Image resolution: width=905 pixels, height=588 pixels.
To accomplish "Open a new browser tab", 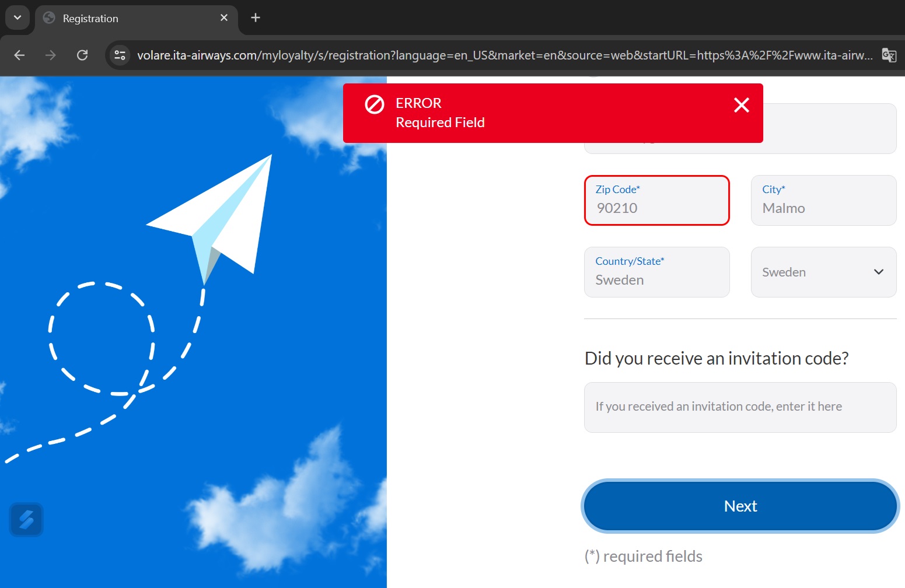I will [x=255, y=18].
